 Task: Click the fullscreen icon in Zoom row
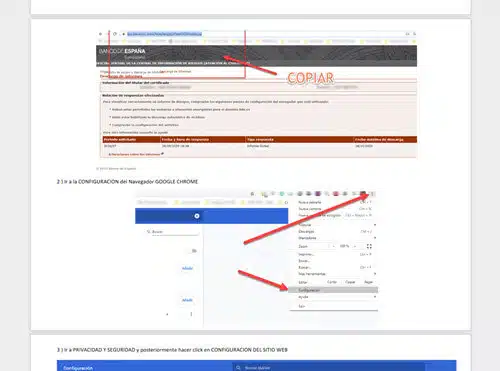click(369, 246)
